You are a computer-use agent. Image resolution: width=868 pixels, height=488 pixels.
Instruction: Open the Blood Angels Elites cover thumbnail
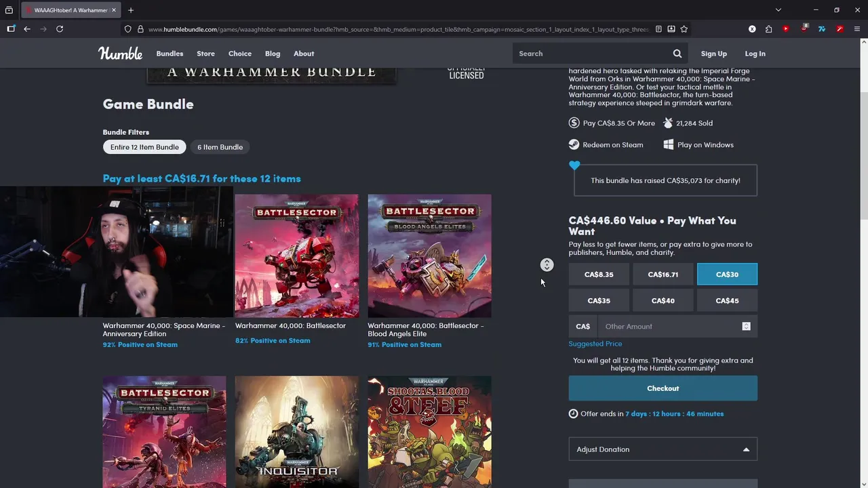pyautogui.click(x=430, y=256)
